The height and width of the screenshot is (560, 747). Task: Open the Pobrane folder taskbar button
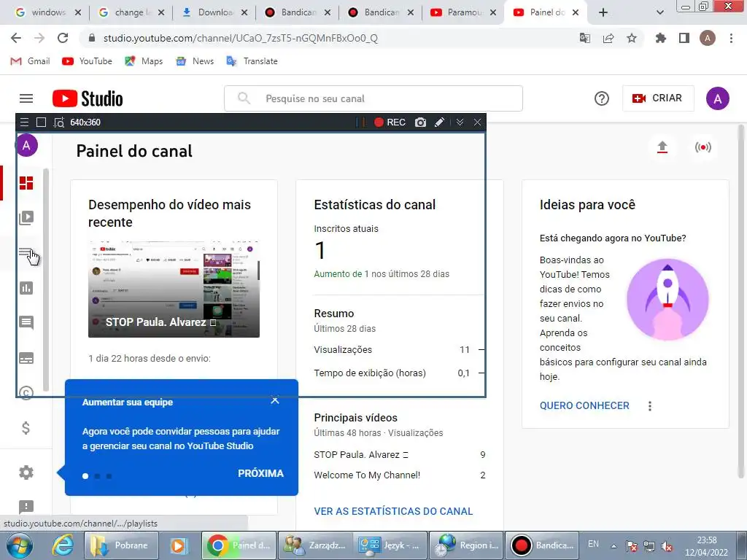(121, 545)
